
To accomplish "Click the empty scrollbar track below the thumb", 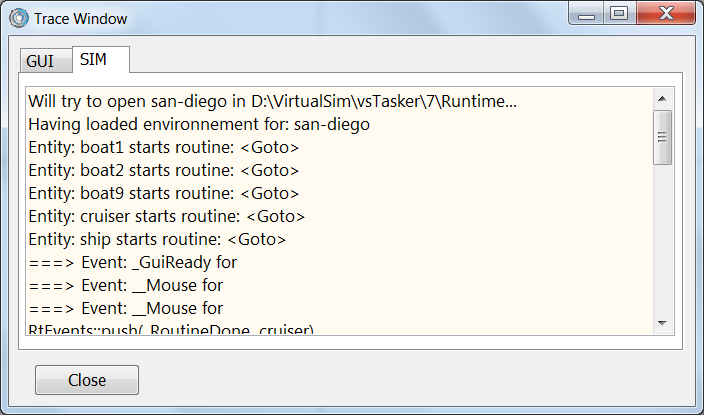I will 661,240.
